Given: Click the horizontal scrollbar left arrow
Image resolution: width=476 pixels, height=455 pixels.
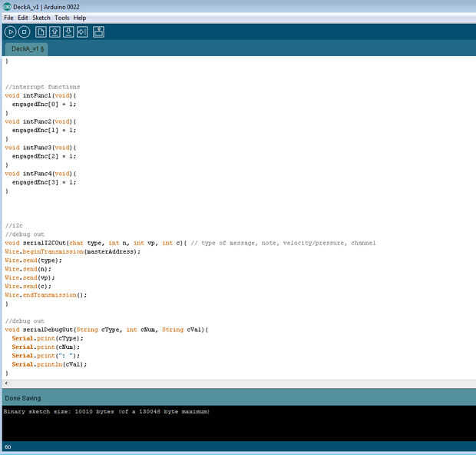Looking at the screenshot, I should coord(6,383).
